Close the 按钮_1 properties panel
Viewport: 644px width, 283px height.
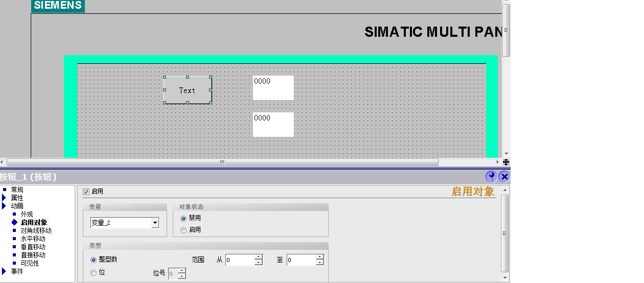tap(504, 177)
